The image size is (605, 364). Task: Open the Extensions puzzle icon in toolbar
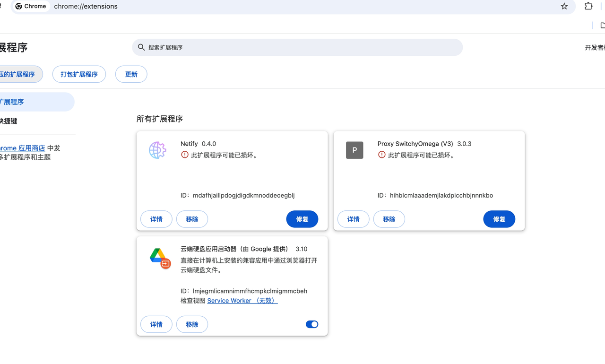tap(588, 6)
